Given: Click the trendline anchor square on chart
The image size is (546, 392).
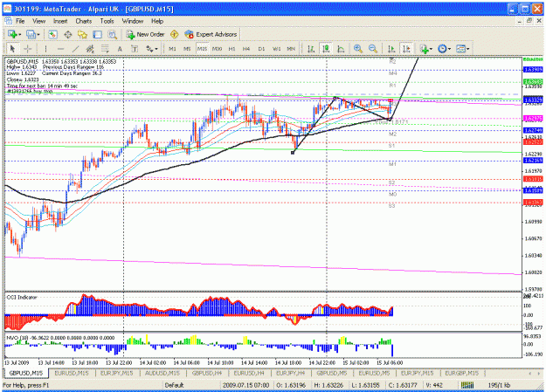Looking at the screenshot, I should 293,153.
